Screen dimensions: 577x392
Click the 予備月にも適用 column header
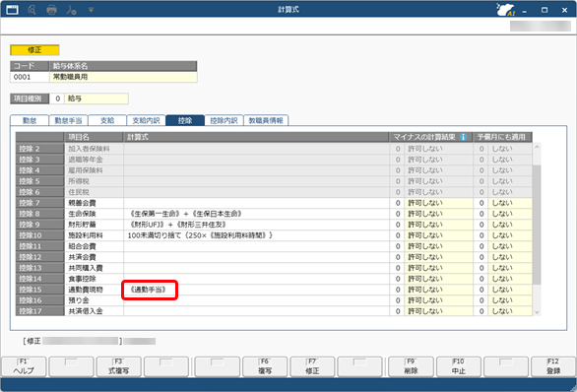pos(503,137)
